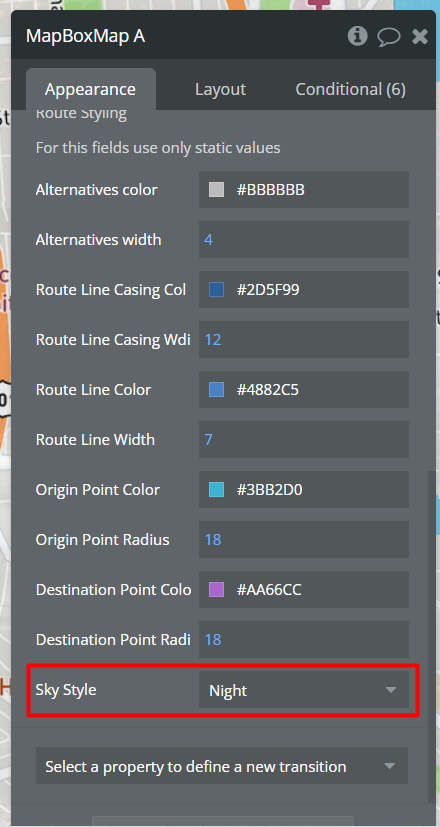
Task: Edit the Origin Point Radius field
Action: (304, 539)
